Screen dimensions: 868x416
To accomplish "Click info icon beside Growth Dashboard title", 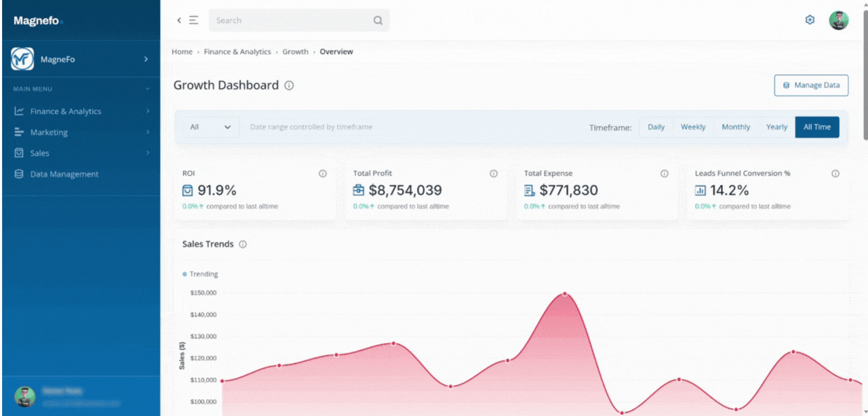I will (x=289, y=85).
